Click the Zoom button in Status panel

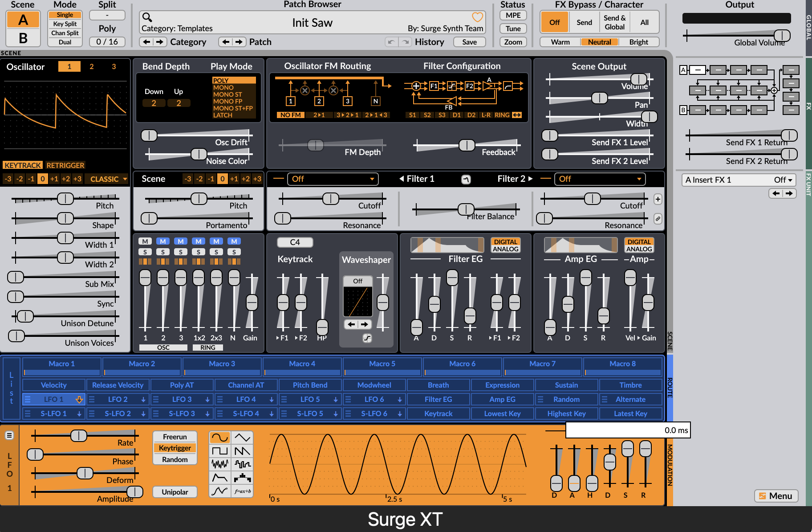[513, 42]
